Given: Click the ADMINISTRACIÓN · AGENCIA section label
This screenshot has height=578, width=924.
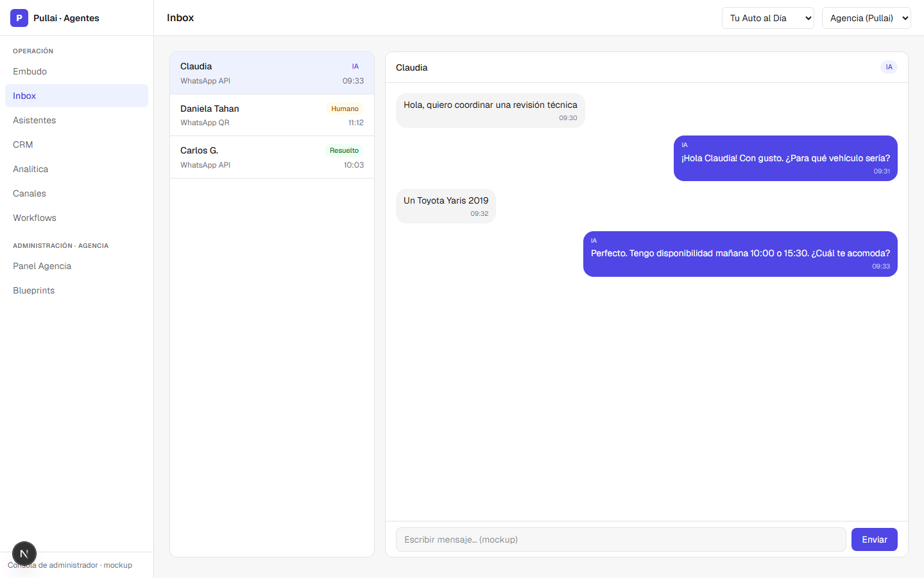Looking at the screenshot, I should 61,245.
